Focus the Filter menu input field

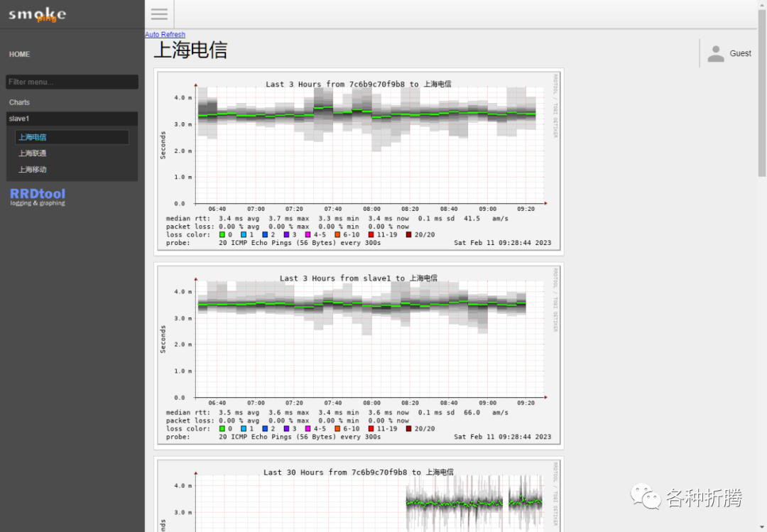click(x=72, y=82)
